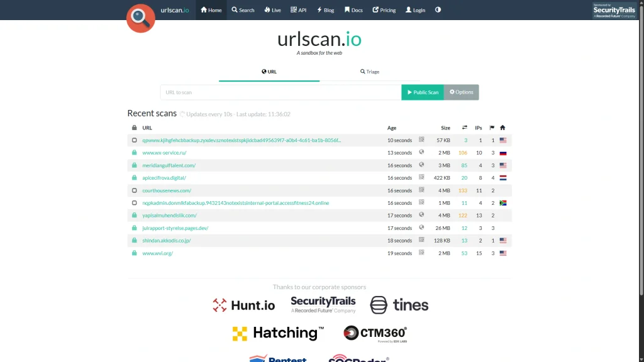Open the Docs nav item

353,10
